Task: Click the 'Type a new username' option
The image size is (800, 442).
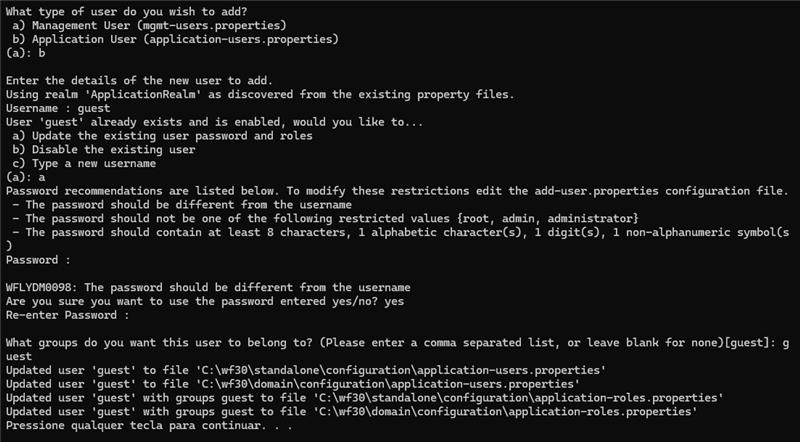Action: pyautogui.click(x=90, y=163)
